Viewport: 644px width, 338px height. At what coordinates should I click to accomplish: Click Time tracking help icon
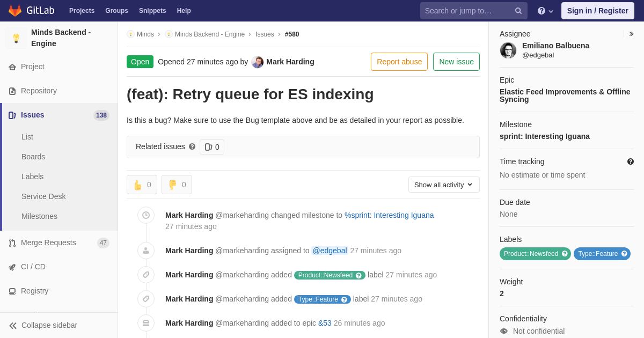coord(631,161)
